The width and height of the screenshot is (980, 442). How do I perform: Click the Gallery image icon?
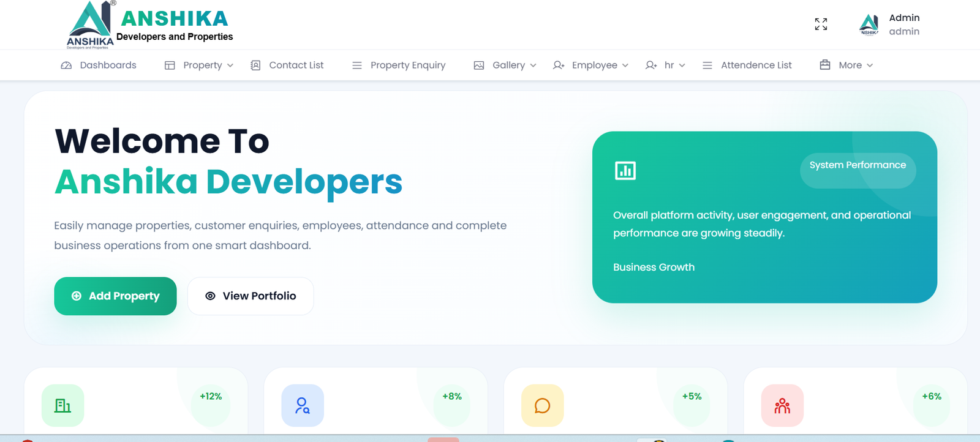click(479, 66)
